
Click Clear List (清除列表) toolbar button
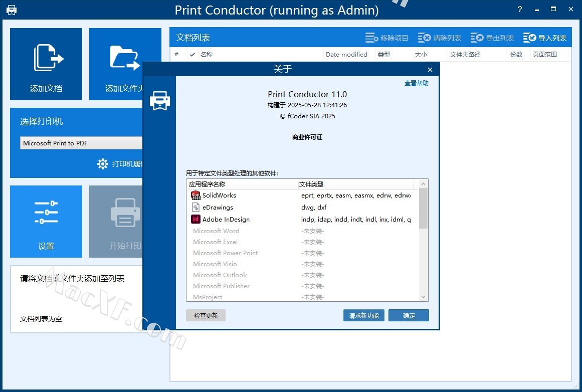tap(440, 38)
